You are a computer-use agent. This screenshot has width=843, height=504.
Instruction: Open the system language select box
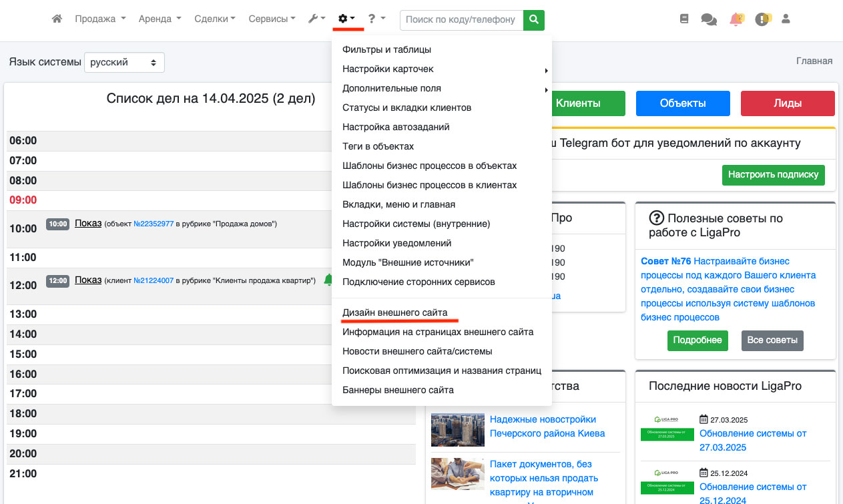coord(124,62)
